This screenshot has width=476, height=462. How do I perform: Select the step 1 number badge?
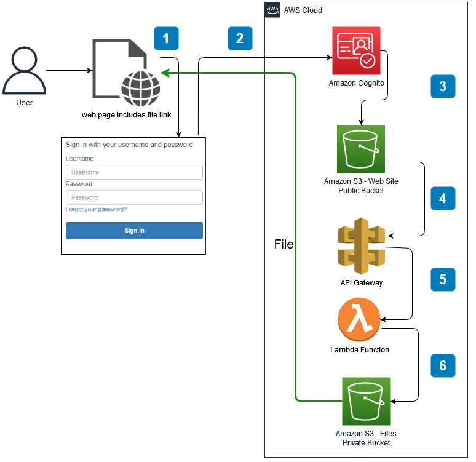(x=165, y=38)
